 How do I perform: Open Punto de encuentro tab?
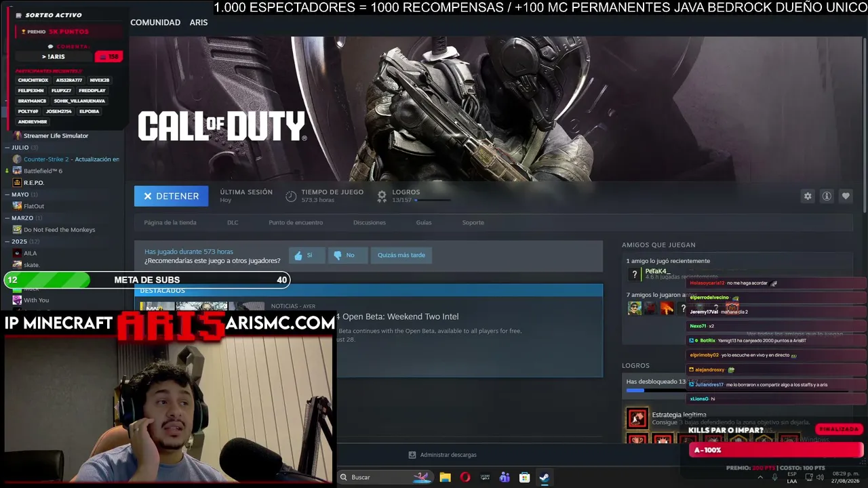point(296,222)
